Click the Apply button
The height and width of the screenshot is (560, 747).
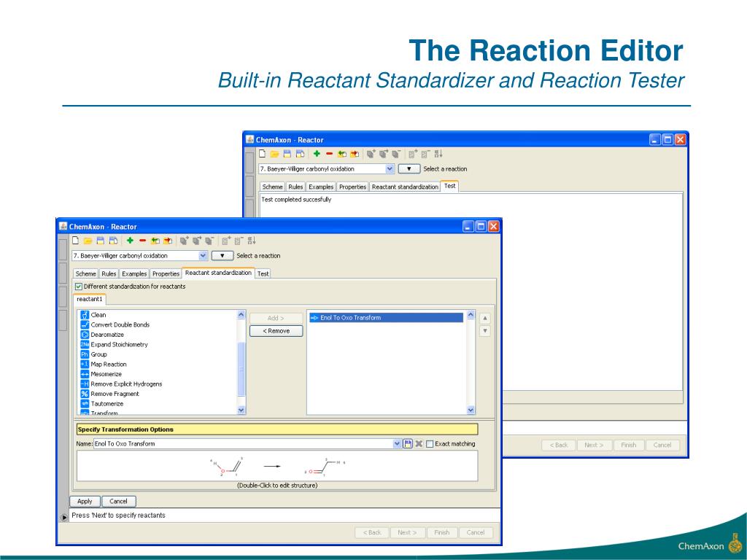point(85,502)
